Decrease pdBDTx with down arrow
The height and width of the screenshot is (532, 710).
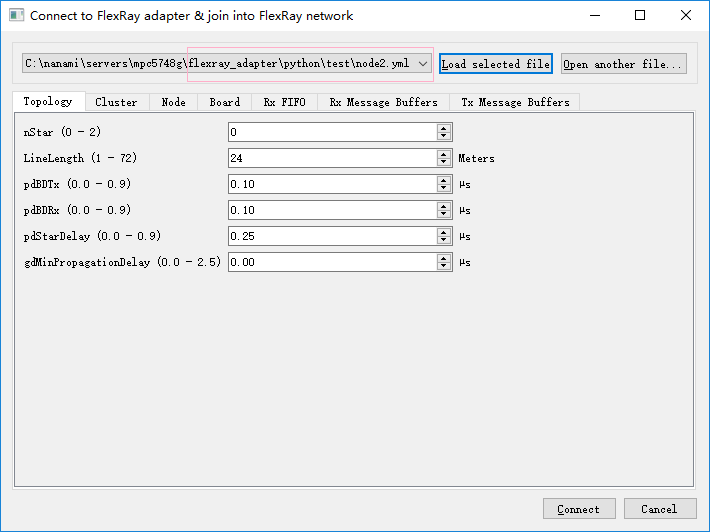(444, 188)
